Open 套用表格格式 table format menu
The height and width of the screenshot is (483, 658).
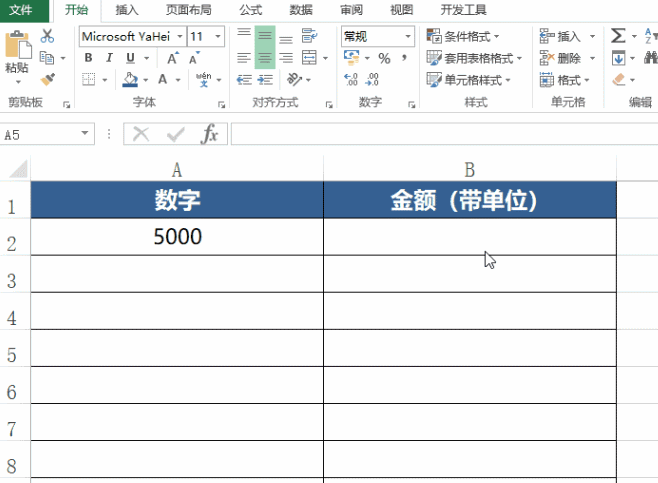(x=474, y=58)
